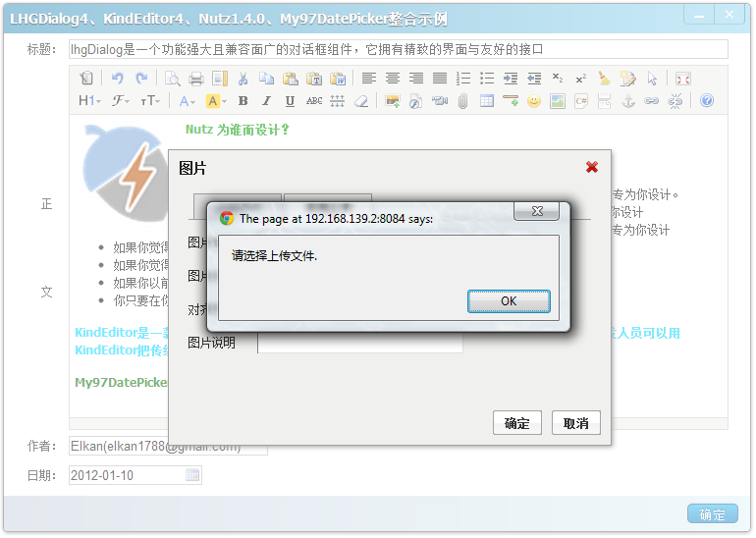Run quick format tool
This screenshot has width=756, height=538.
(x=628, y=79)
